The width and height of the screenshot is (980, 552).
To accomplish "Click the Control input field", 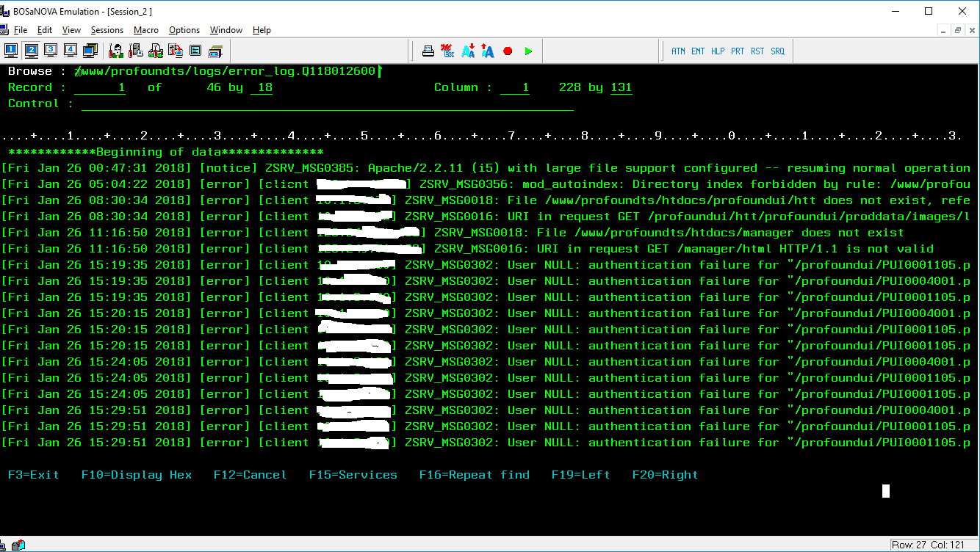I will click(x=328, y=104).
